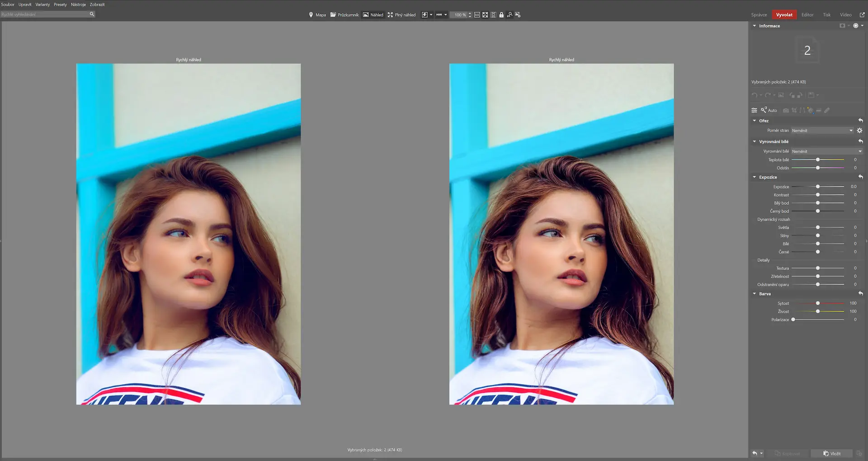The height and width of the screenshot is (461, 868).
Task: Open the Poměr stran dropdown
Action: tap(822, 131)
